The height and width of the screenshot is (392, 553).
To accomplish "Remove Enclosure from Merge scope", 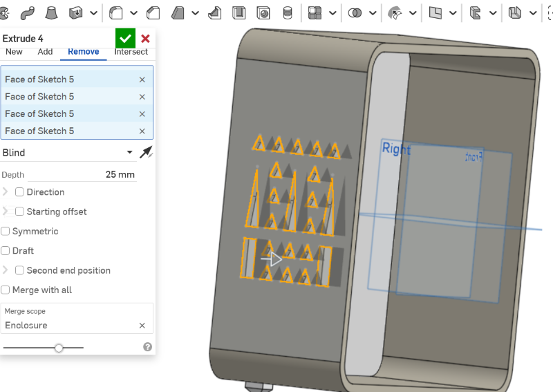I will (142, 326).
